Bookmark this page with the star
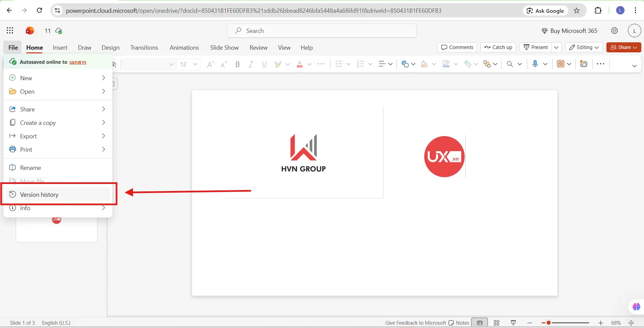The height and width of the screenshot is (328, 644). click(x=577, y=10)
